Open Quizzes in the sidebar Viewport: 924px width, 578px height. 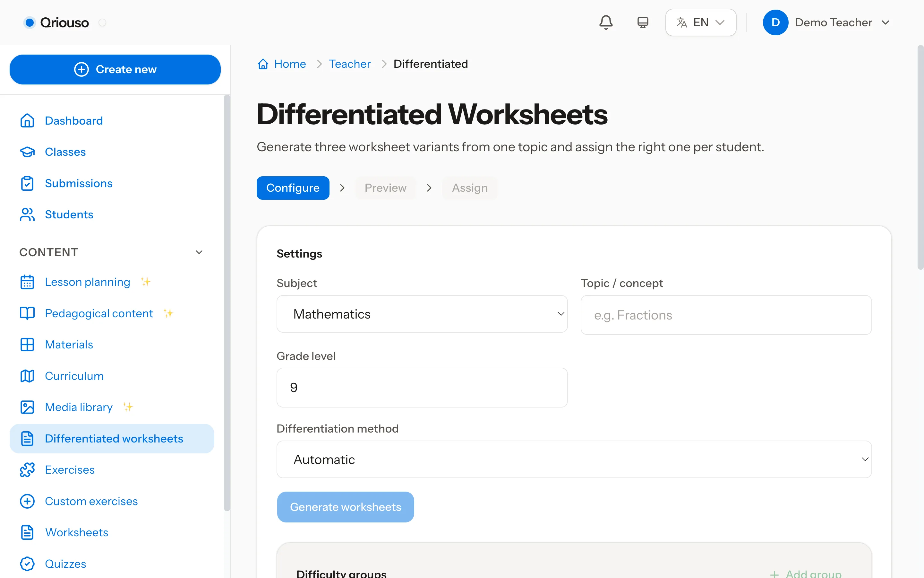point(66,564)
